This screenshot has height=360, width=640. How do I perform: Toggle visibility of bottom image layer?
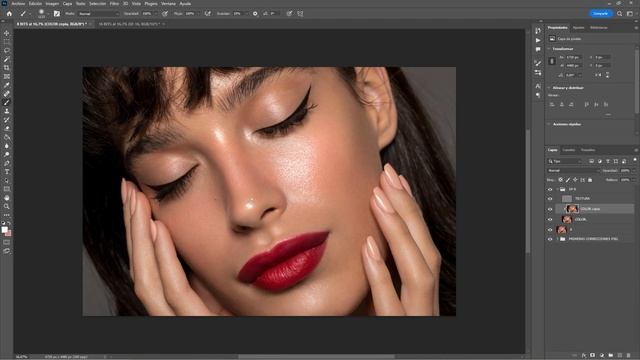click(550, 230)
